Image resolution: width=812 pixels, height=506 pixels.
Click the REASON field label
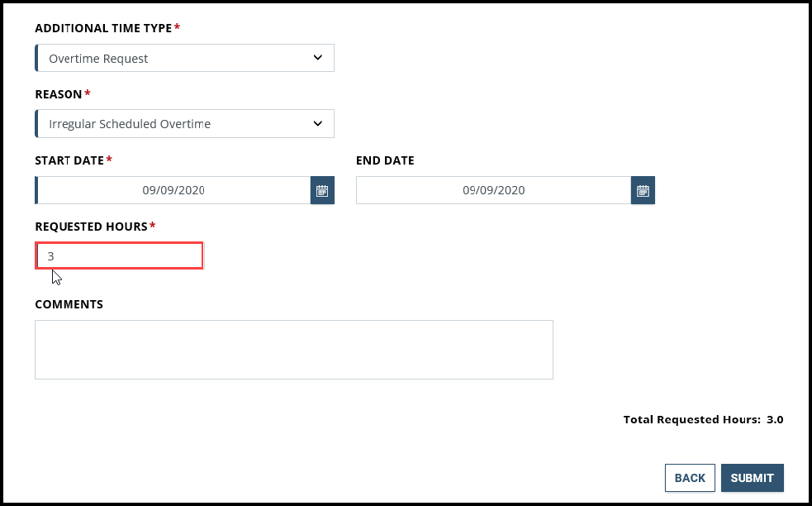(57, 93)
